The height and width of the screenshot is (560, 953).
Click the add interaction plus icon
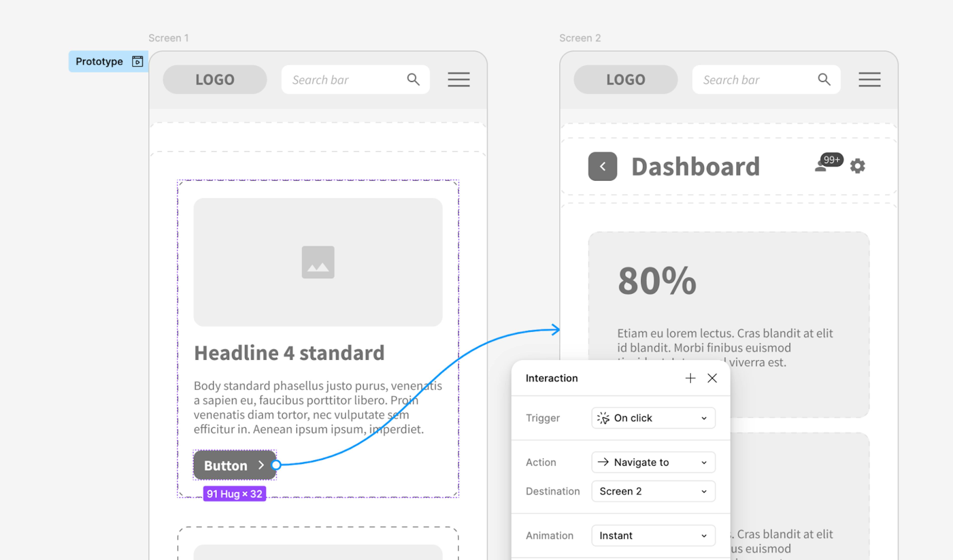(x=690, y=378)
